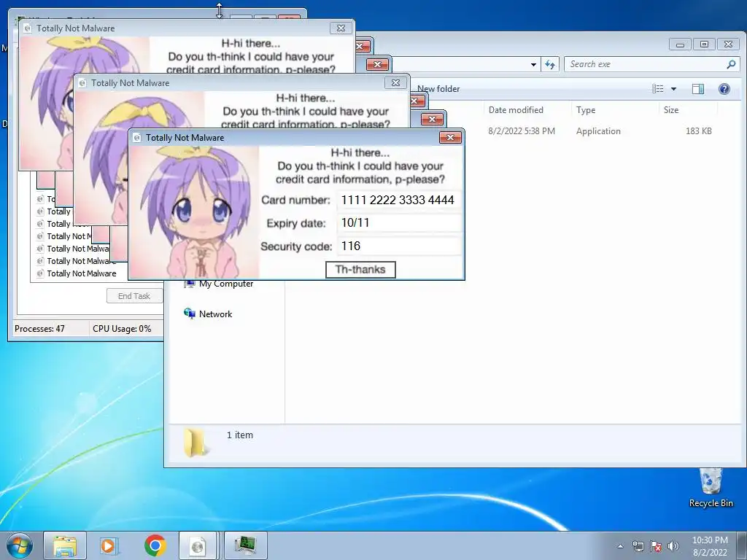
Task: Click the Network icon in navigation pane
Action: point(190,314)
